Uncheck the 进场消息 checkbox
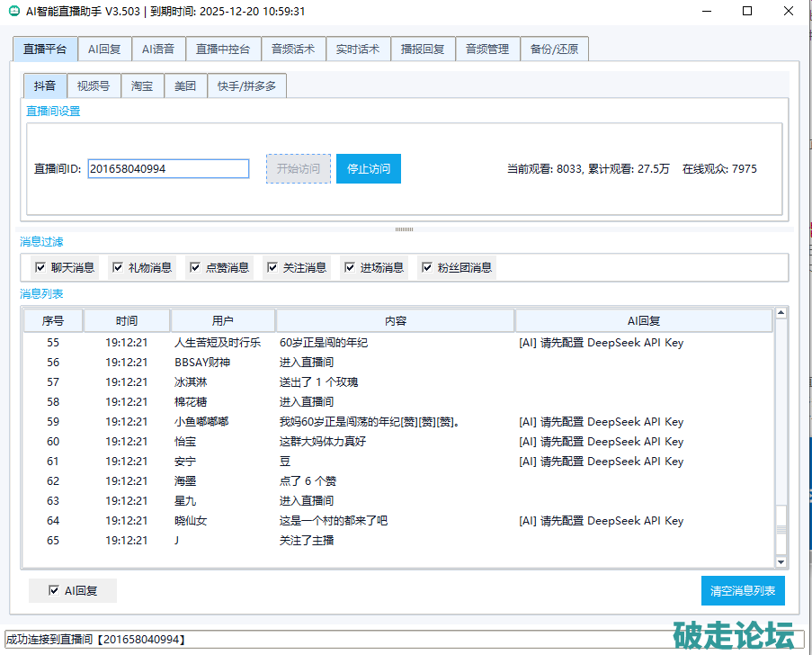Screen dimensions: 812x655 350,267
